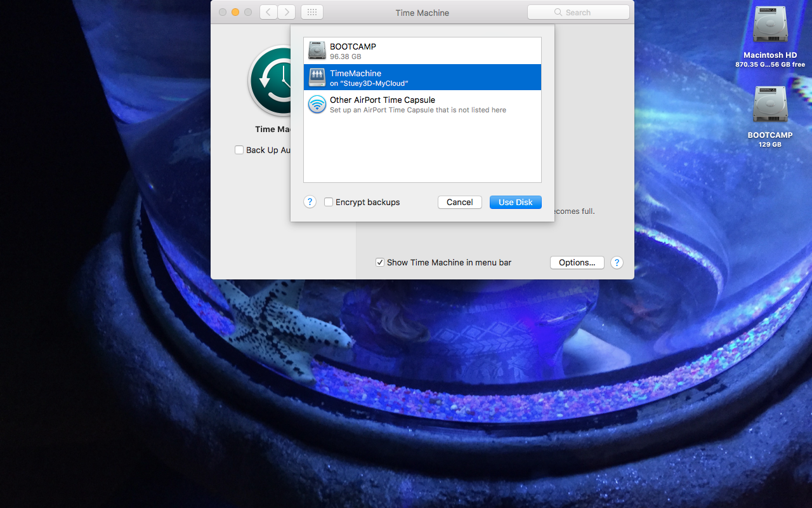Click the Time Machine window title
Screen dimensions: 812x508
(x=422, y=13)
